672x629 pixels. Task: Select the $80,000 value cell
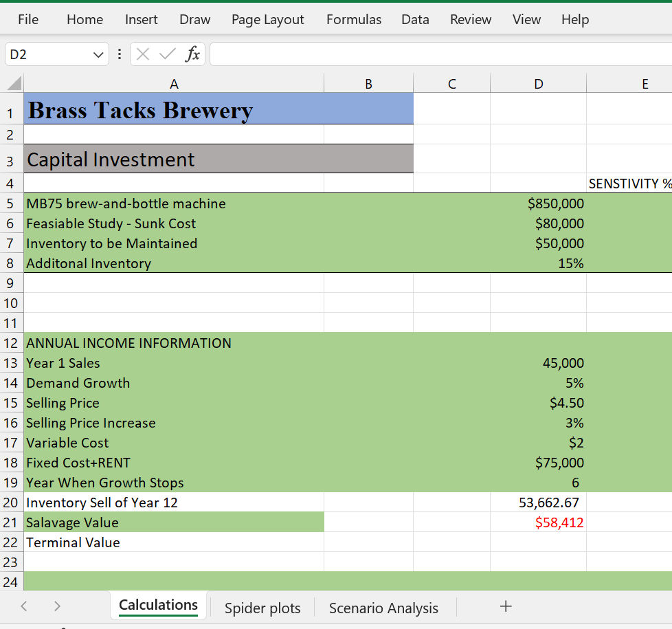(538, 223)
